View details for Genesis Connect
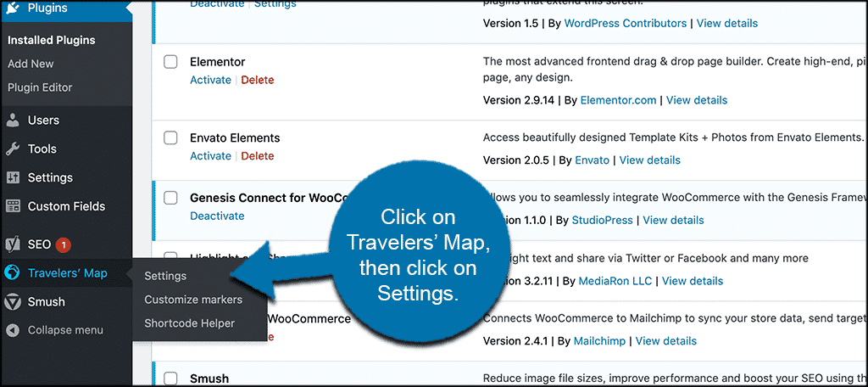This screenshot has width=868, height=387. click(x=673, y=220)
